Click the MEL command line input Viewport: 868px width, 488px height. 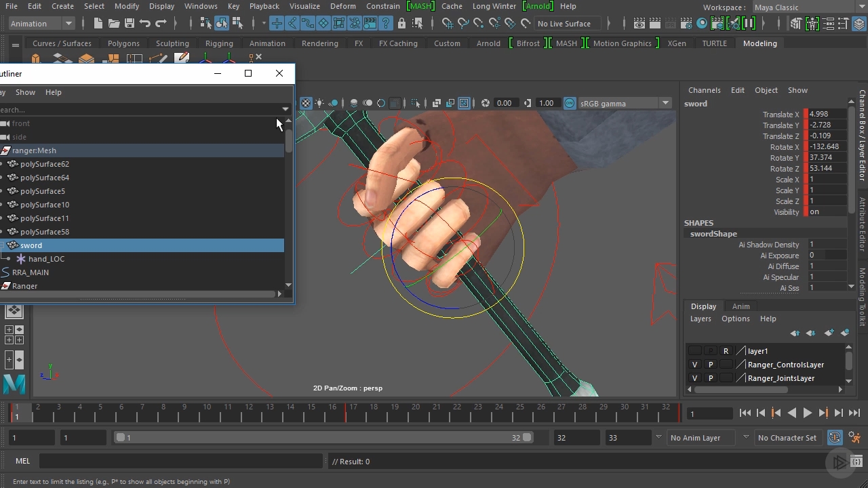pos(180,462)
